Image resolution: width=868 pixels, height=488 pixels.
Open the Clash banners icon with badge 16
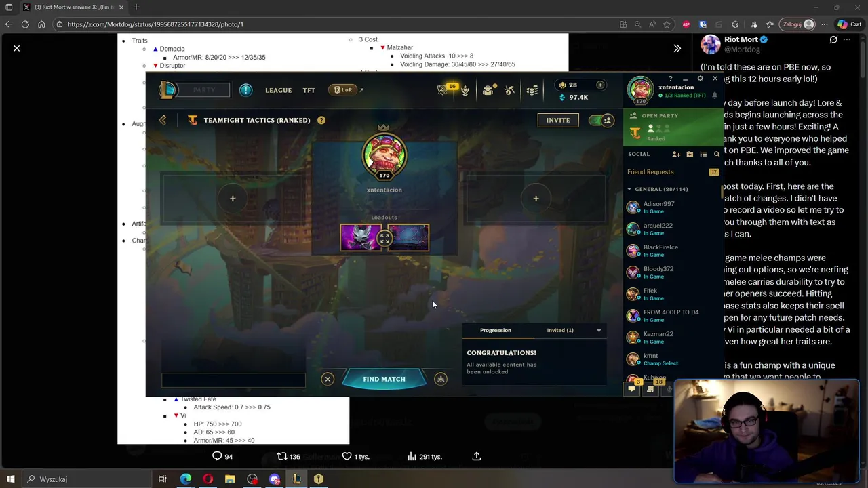[x=443, y=90]
